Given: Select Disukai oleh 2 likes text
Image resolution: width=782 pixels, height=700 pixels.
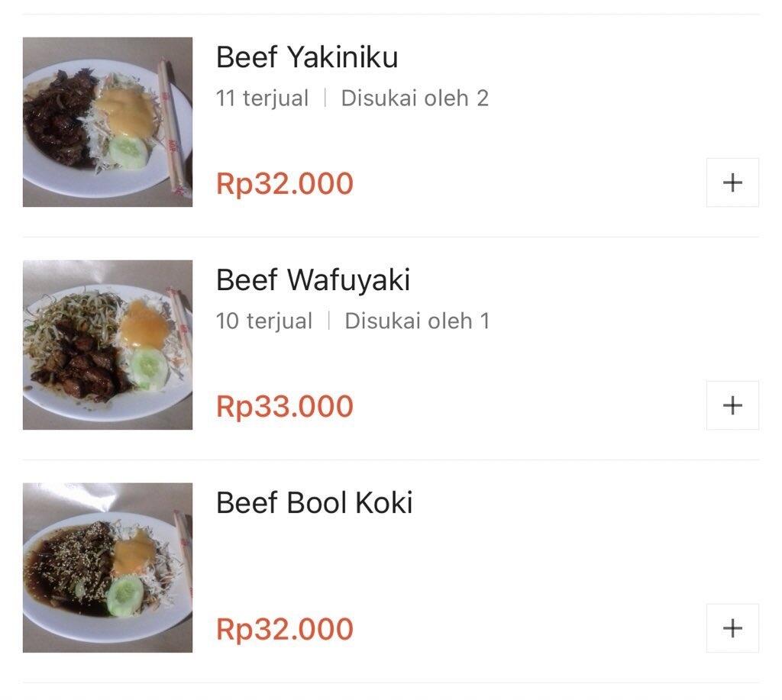Looking at the screenshot, I should 415,98.
